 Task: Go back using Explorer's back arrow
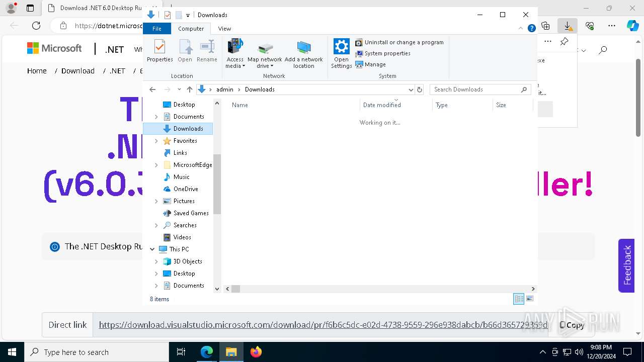pos(152,89)
